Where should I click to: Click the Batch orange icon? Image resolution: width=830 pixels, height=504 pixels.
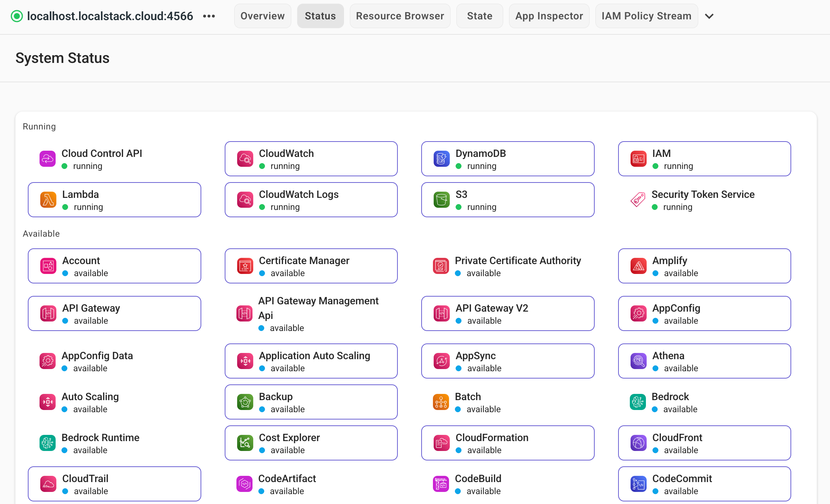coord(441,402)
